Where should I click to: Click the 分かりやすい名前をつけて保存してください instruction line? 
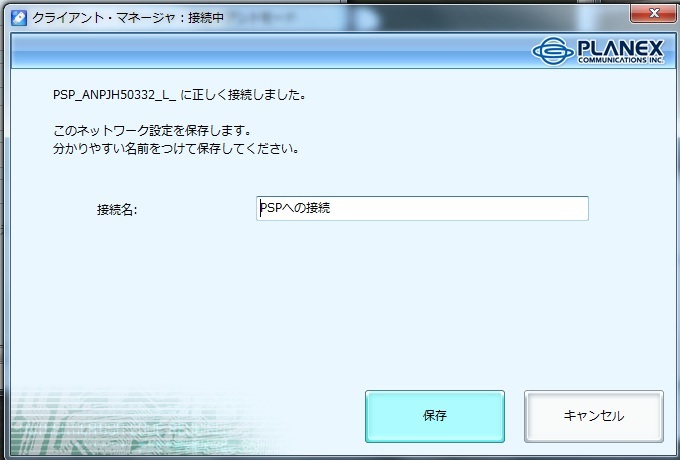(176, 149)
